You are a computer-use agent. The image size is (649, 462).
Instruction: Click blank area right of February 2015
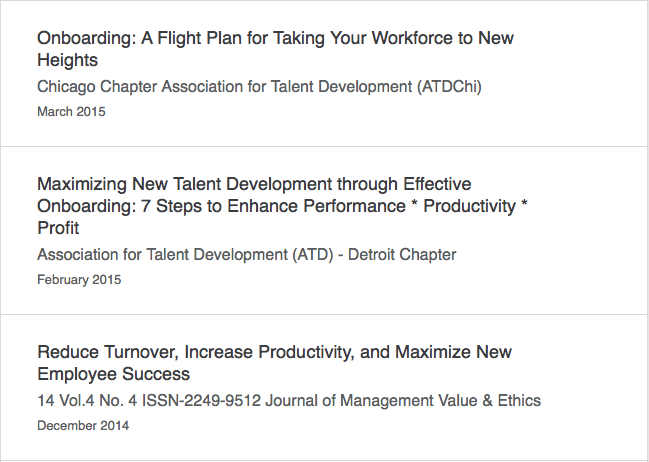(331, 280)
